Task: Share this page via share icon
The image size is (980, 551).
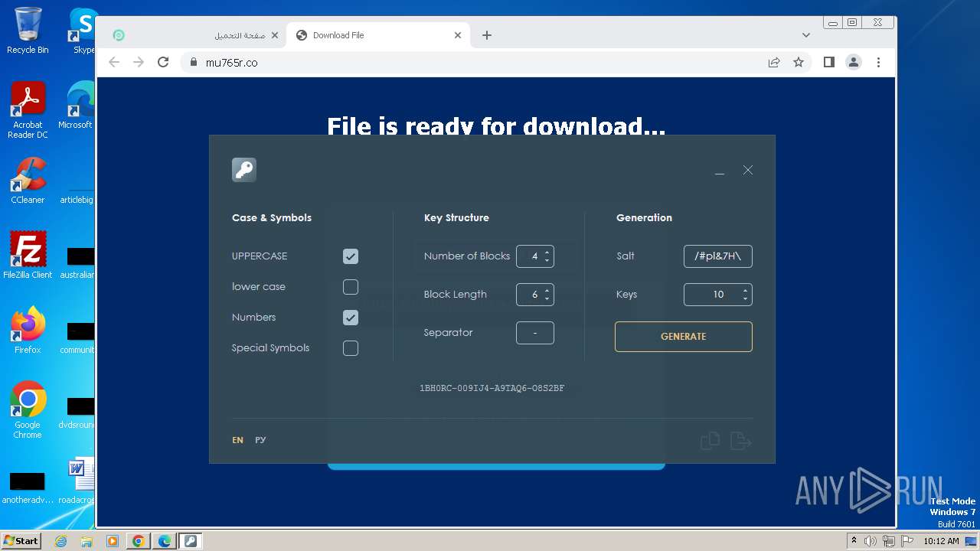Action: [x=774, y=63]
